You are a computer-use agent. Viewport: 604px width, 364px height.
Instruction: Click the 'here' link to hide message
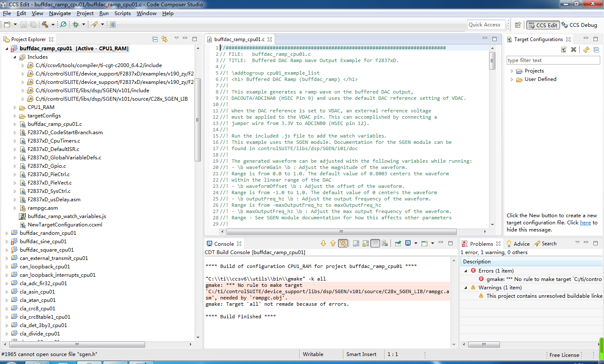point(586,223)
